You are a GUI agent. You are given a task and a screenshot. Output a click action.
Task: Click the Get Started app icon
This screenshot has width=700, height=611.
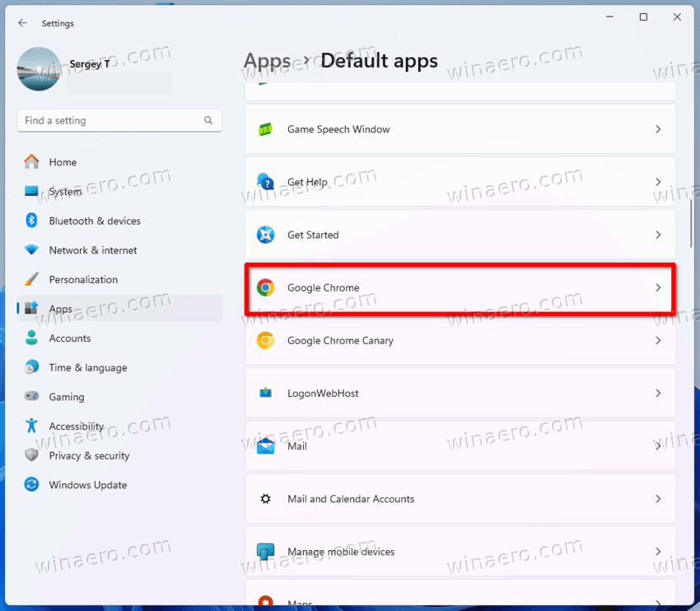265,235
